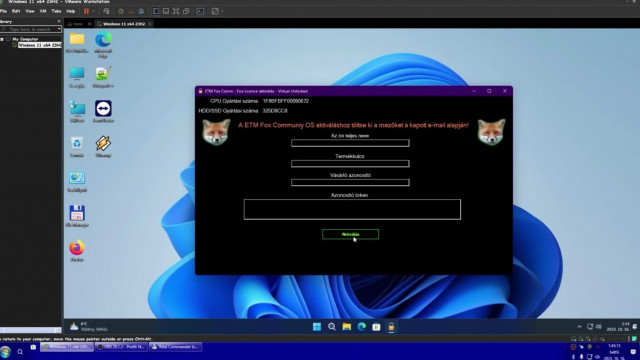Close the Library panel

coord(59,21)
